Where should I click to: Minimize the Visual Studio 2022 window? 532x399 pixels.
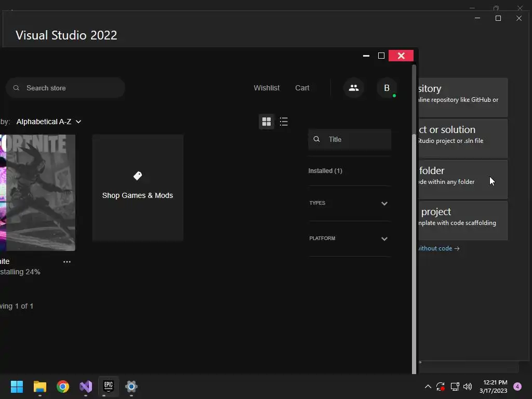click(x=477, y=18)
